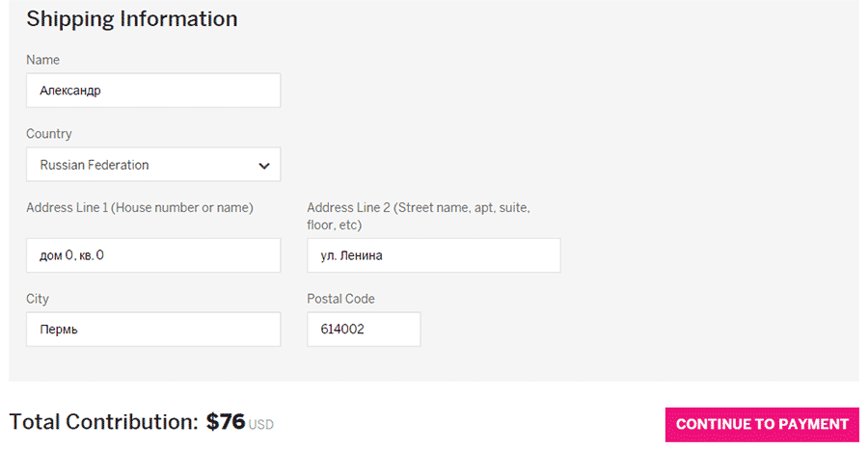Open the Country dropdown showing Russian Federation
Image resolution: width=868 pixels, height=450 pixels.
[x=145, y=165]
